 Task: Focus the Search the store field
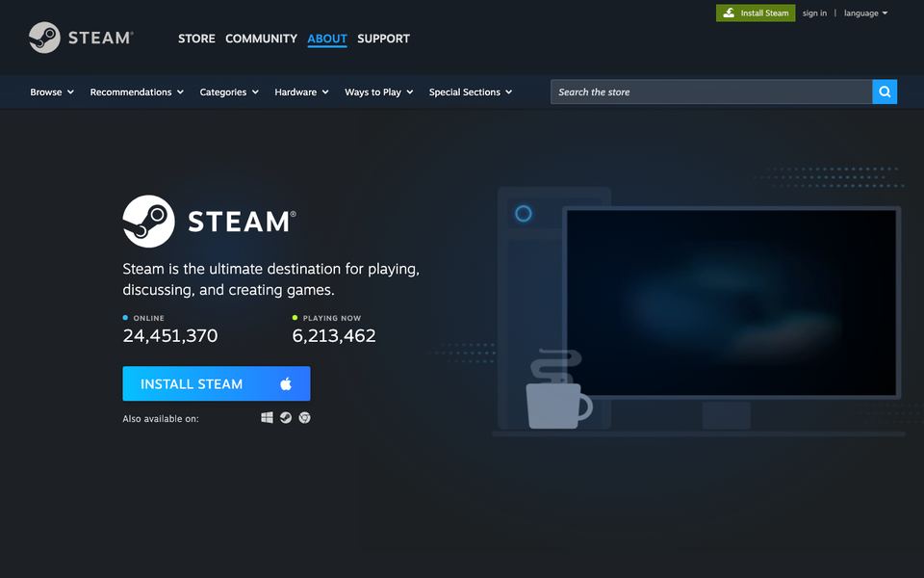(711, 92)
